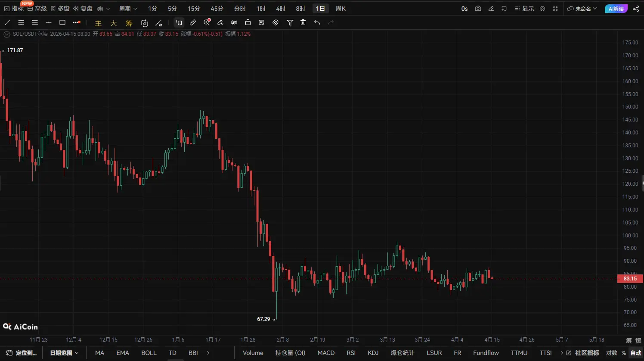Image resolution: width=644 pixels, height=361 pixels.
Task: Click the lock drawings icon
Action: [x=248, y=22]
